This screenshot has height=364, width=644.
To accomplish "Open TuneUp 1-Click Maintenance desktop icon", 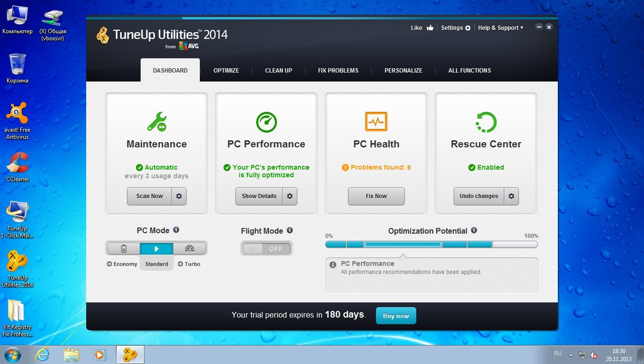I will 18,219.
